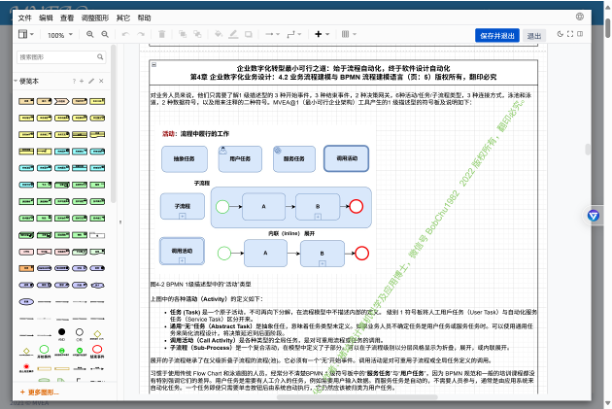Click the 更多图形 more shapes button
The image size is (612, 409).
pos(39,392)
